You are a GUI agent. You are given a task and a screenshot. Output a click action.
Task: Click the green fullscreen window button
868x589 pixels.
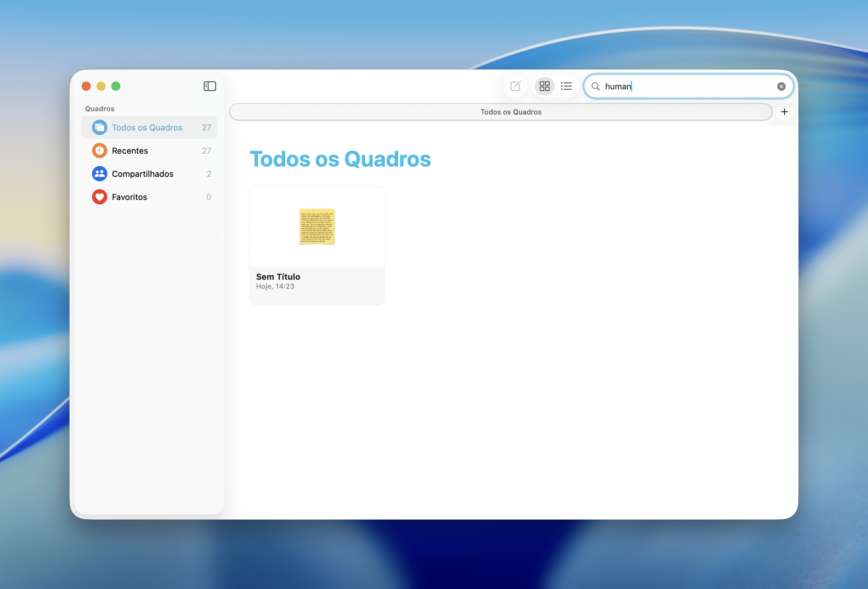[x=116, y=86]
